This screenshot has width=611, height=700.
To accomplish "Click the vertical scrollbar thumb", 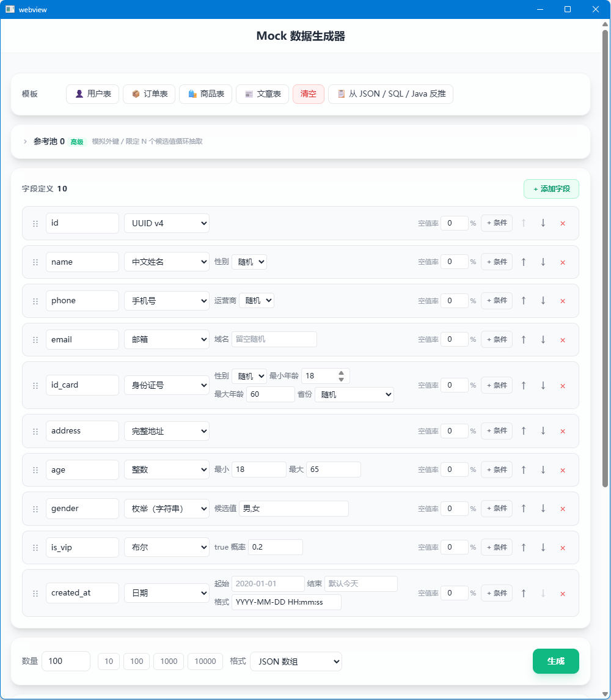I will tap(606, 258).
